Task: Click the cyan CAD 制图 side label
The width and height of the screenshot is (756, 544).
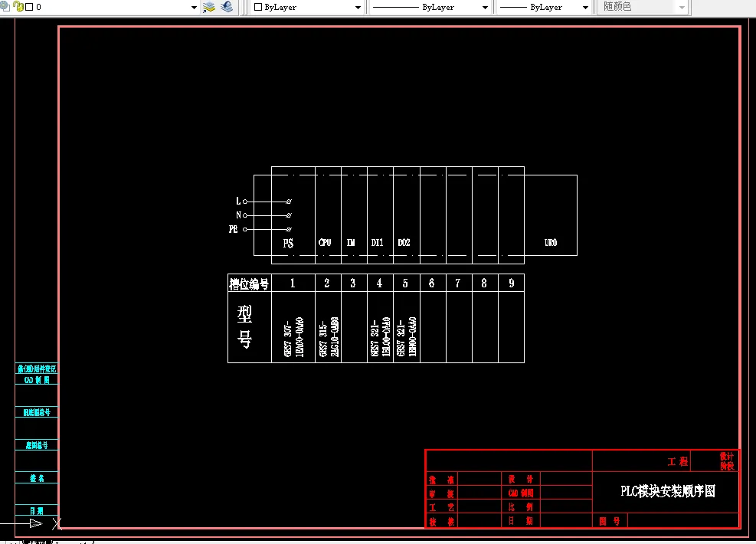Action: tap(37, 380)
